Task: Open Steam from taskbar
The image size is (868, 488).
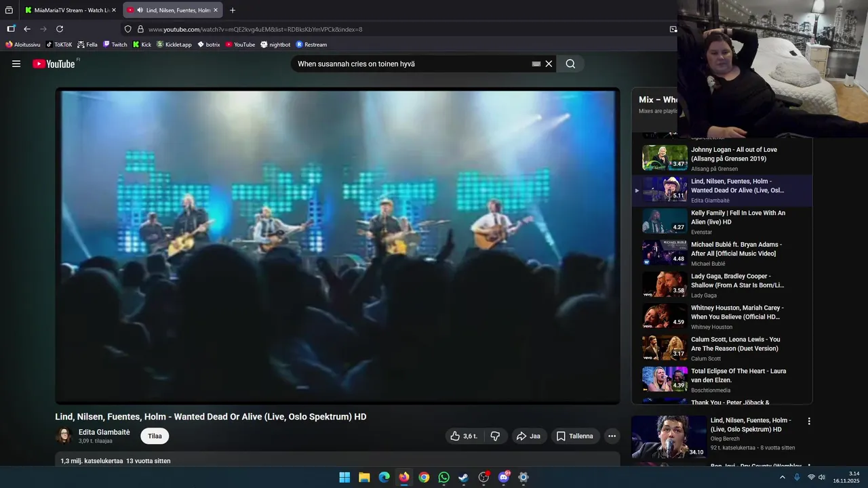Action: (x=463, y=477)
